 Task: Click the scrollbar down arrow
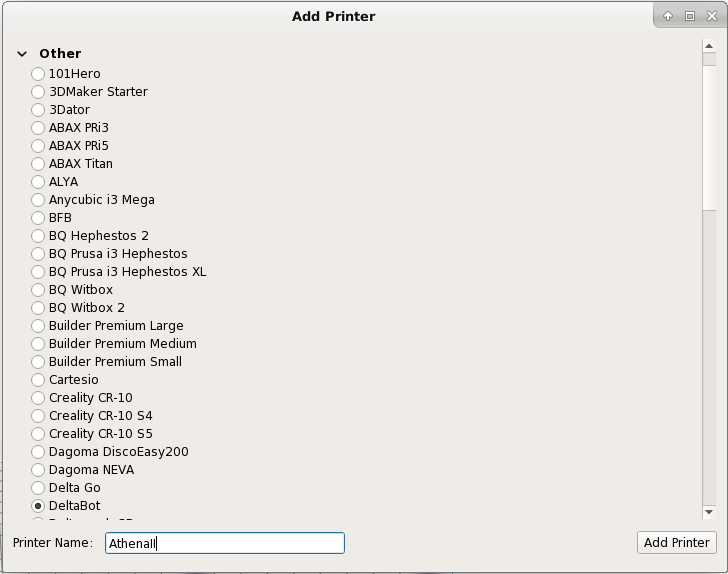click(x=709, y=512)
